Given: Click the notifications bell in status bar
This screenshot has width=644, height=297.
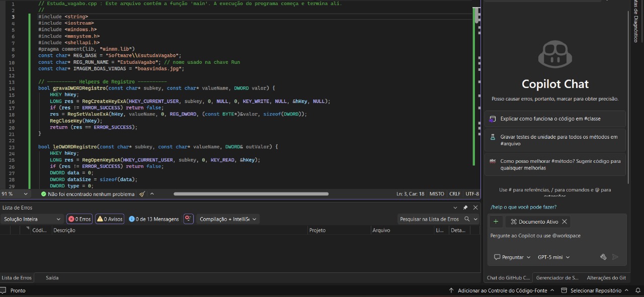Looking at the screenshot, I should click(x=637, y=290).
